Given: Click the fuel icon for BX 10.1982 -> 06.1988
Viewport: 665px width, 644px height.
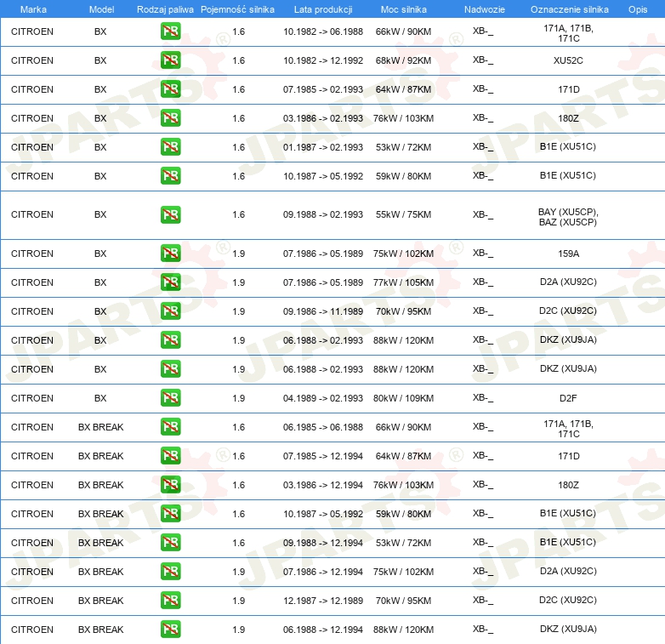Looking at the screenshot, I should (170, 31).
